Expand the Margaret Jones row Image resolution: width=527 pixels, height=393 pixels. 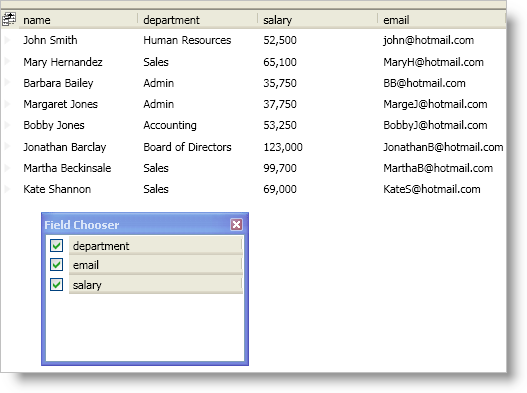(x=7, y=104)
